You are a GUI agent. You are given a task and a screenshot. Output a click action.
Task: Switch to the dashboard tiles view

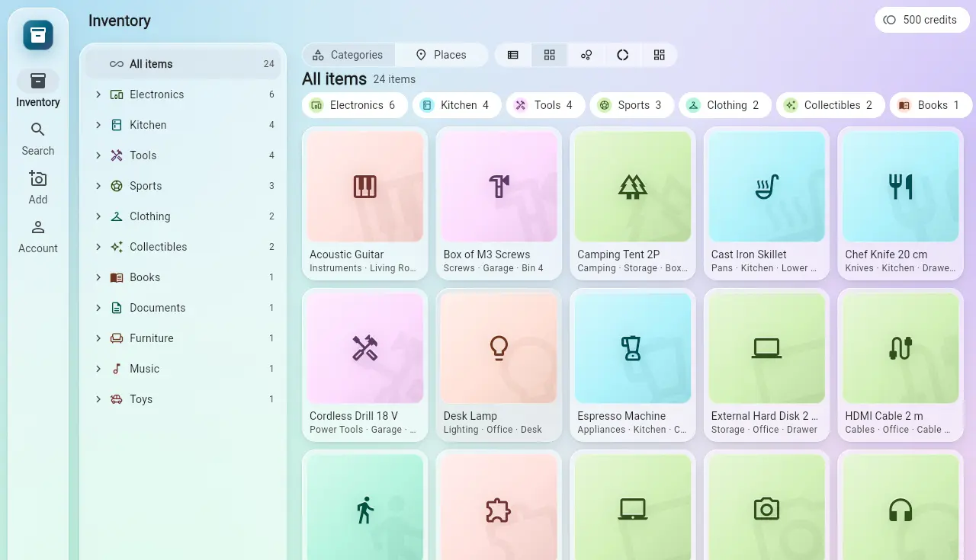tap(660, 55)
